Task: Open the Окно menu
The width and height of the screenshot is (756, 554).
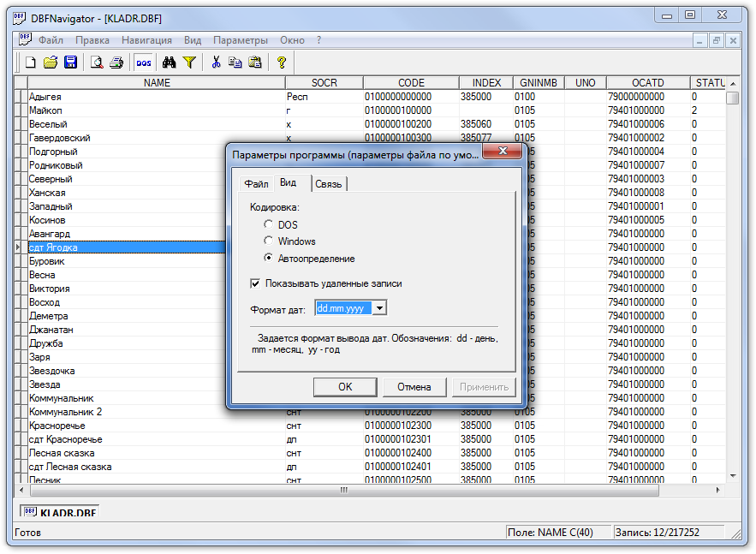Action: tap(292, 40)
